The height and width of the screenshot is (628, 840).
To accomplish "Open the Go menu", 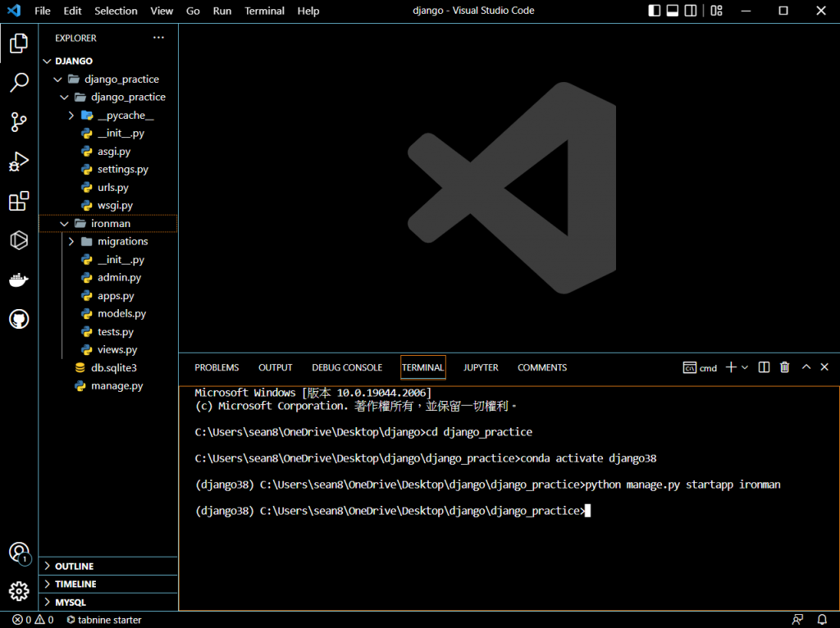I will tap(193, 11).
